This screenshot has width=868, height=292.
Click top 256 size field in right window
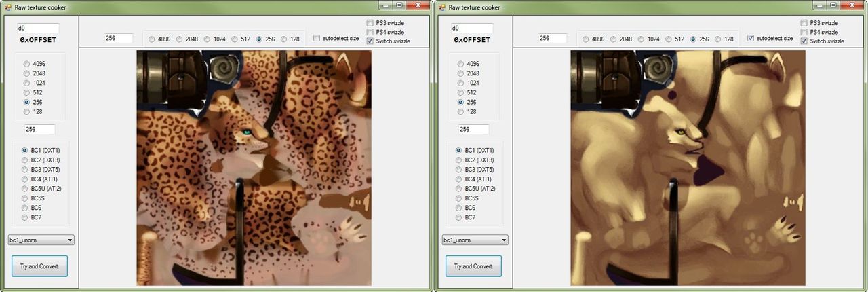click(x=553, y=39)
